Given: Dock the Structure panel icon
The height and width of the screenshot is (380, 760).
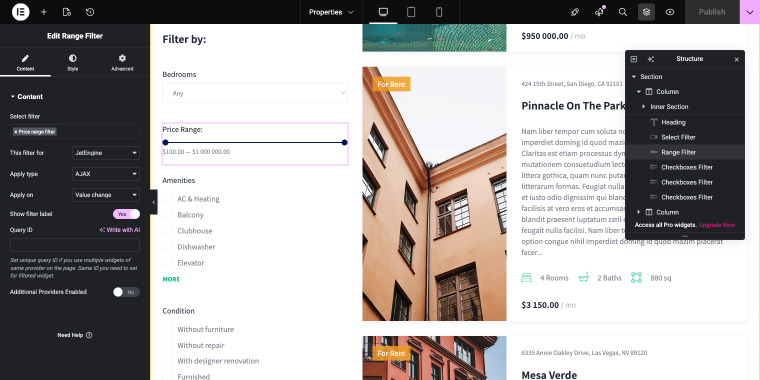Looking at the screenshot, I should [633, 59].
